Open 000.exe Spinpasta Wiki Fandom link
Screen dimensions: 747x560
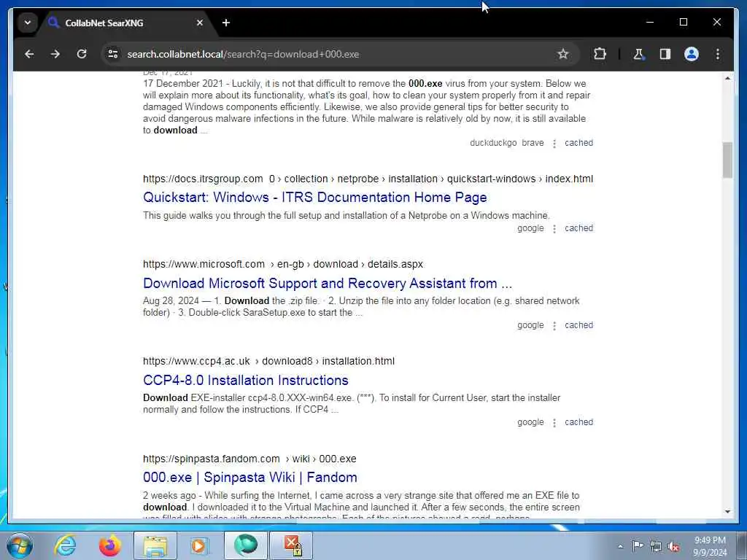click(249, 477)
